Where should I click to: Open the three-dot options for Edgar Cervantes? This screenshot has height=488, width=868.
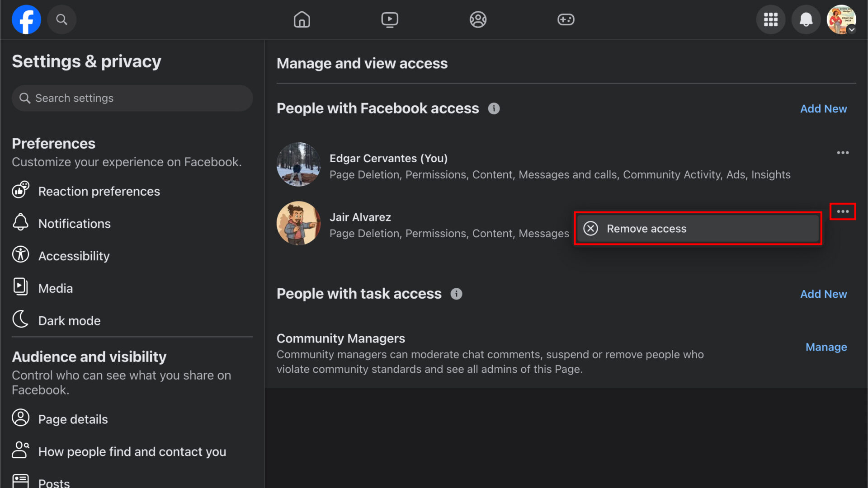click(843, 153)
